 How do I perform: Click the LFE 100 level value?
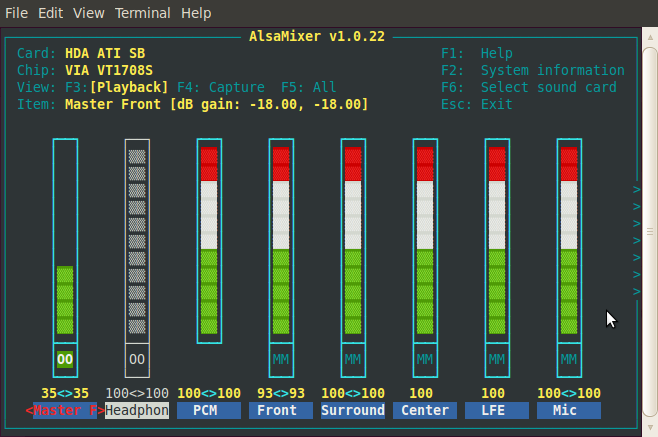point(493,393)
